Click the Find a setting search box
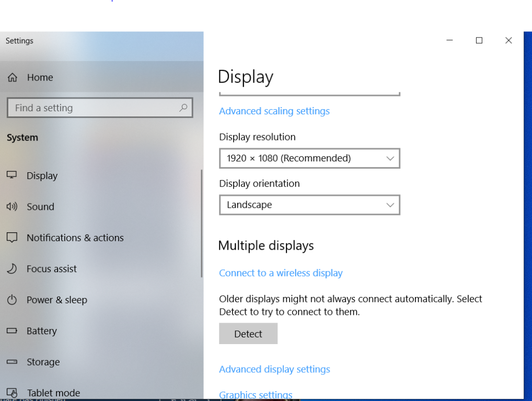532x401 pixels. pyautogui.click(x=94, y=108)
